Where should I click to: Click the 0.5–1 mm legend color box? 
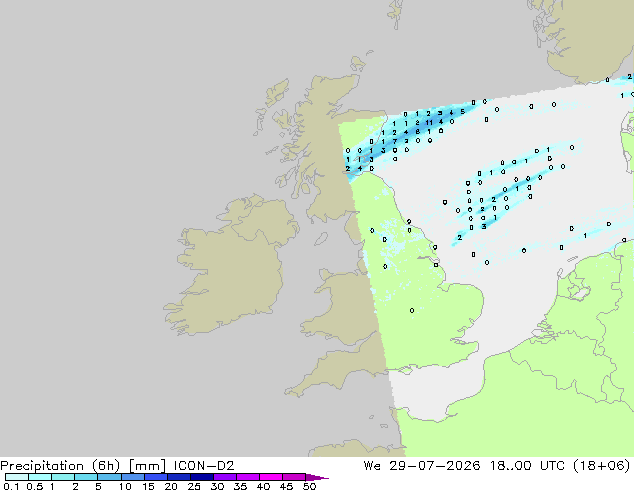[40, 477]
